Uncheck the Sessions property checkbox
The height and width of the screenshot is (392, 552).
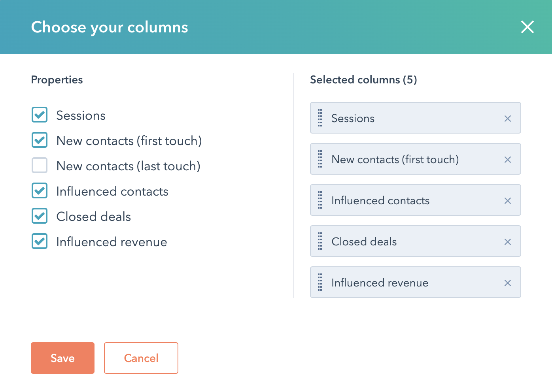click(x=40, y=115)
